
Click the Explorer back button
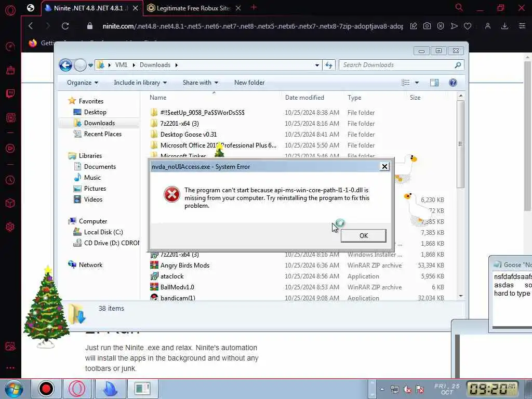[65, 65]
